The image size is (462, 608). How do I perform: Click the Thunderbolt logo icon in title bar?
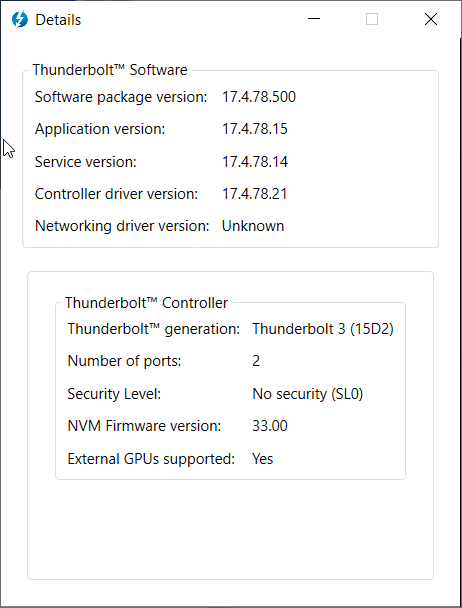(x=20, y=19)
